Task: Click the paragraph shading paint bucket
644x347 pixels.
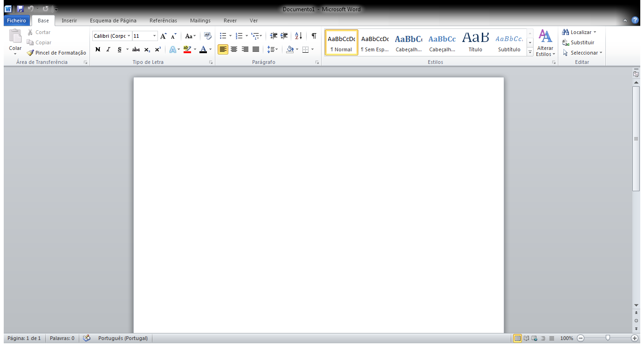Action: click(289, 49)
